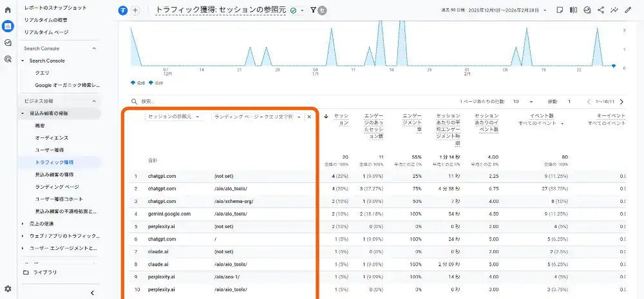This screenshot has height=299, width=644.
Task: Open the Home icon in left rail
Action: [8, 10]
